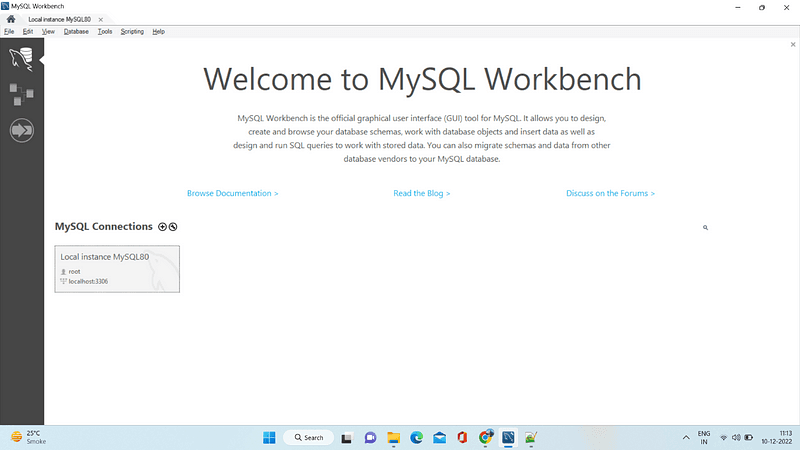The image size is (800, 450).
Task: Open the File menu
Action: click(9, 31)
